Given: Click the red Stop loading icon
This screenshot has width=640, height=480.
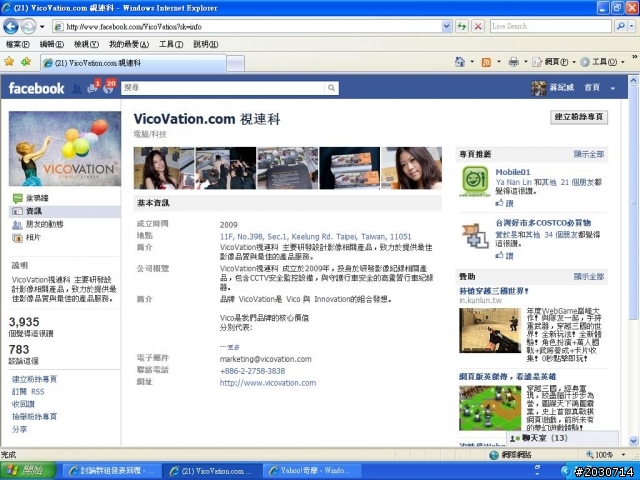Looking at the screenshot, I should 478,27.
